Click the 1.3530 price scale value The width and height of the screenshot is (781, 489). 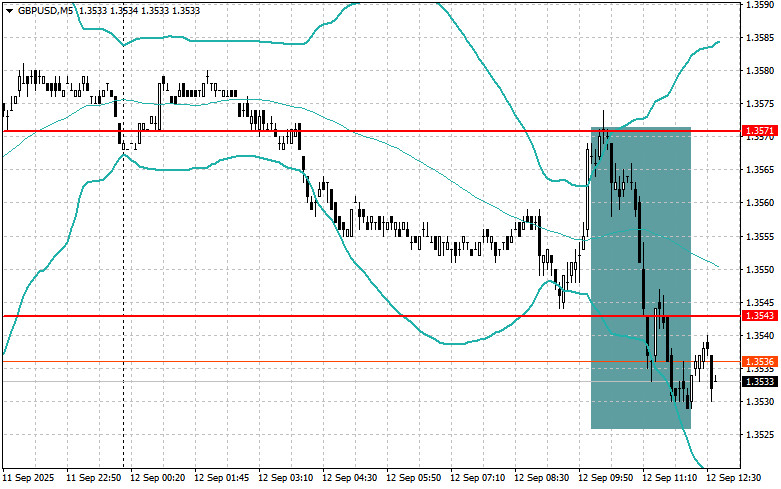point(760,401)
